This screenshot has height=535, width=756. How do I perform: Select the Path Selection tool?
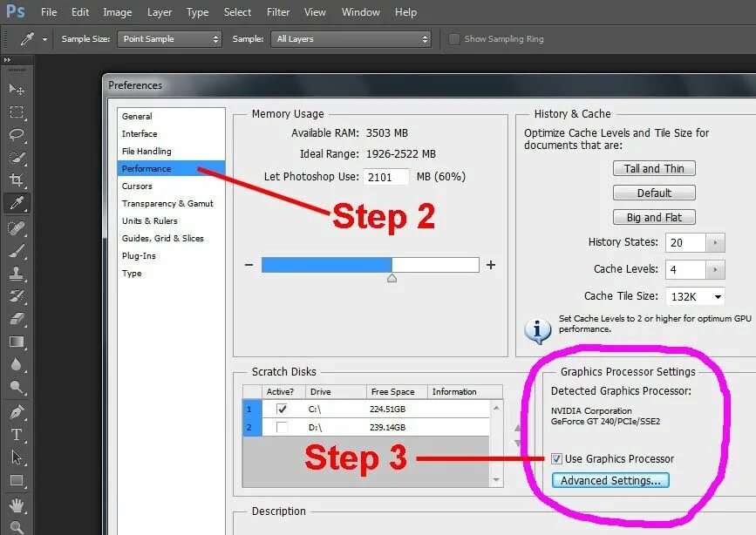point(17,457)
